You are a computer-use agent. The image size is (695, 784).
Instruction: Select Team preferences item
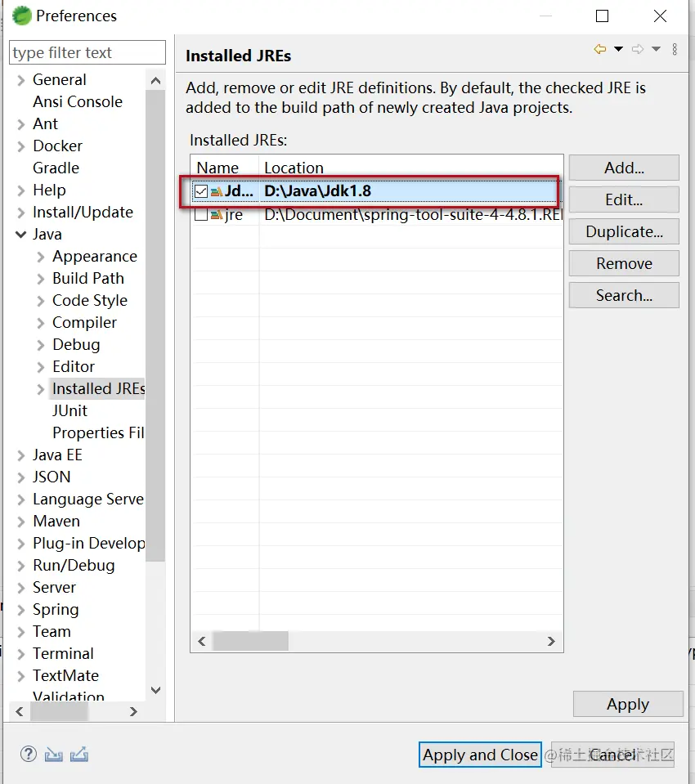52,631
